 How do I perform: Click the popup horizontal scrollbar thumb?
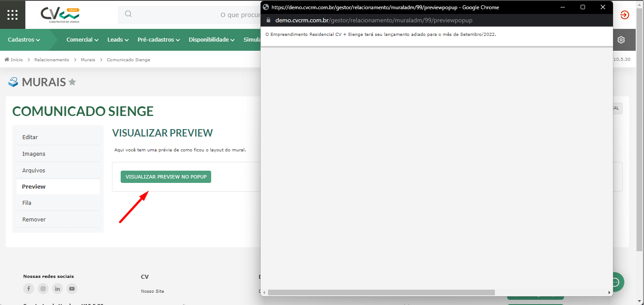(x=381, y=292)
